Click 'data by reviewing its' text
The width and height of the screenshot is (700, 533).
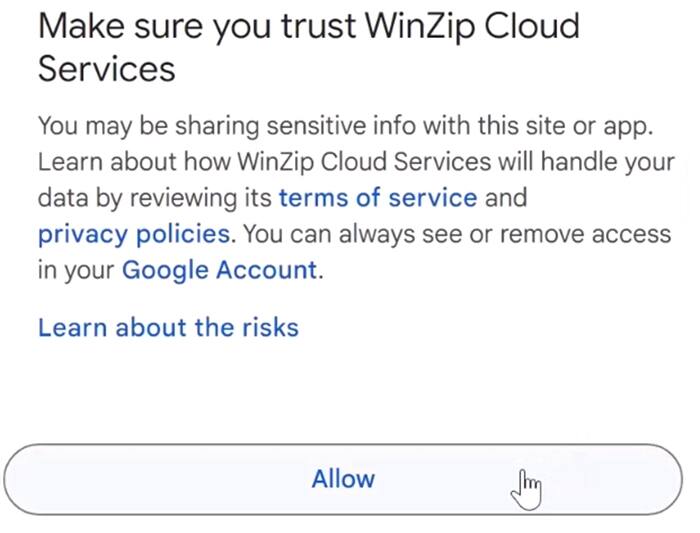155,197
